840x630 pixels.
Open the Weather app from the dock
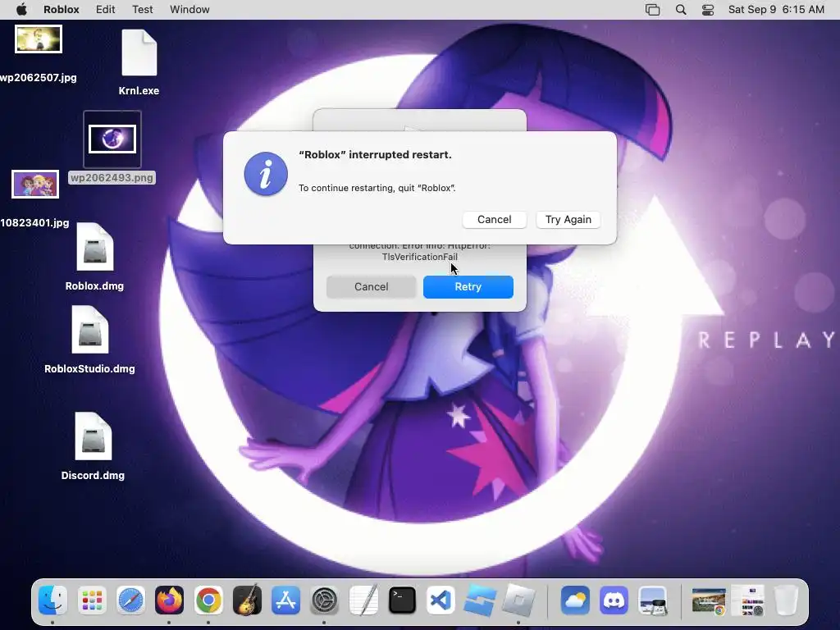(575, 600)
